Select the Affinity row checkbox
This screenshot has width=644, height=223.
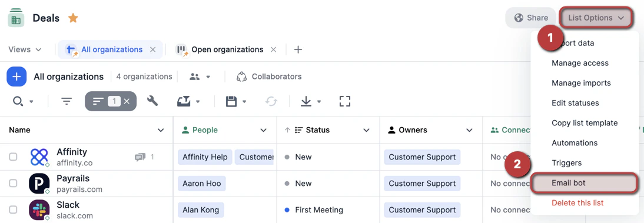point(13,157)
